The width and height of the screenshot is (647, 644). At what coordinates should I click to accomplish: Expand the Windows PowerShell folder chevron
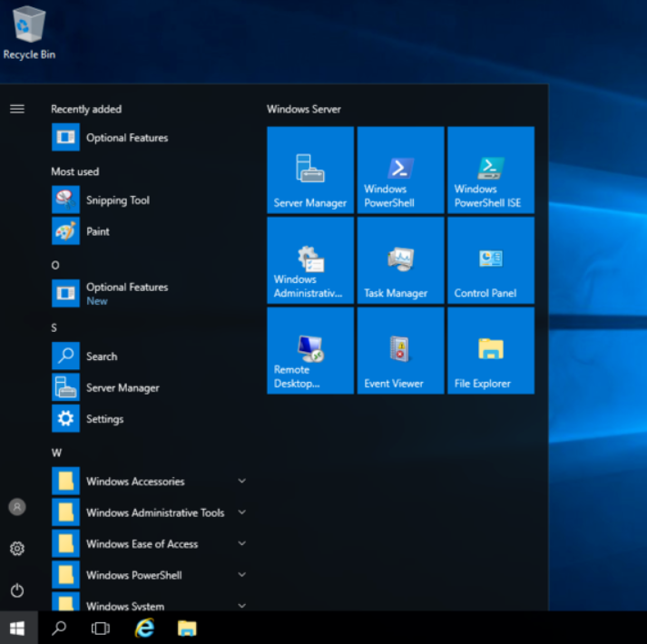(x=241, y=575)
